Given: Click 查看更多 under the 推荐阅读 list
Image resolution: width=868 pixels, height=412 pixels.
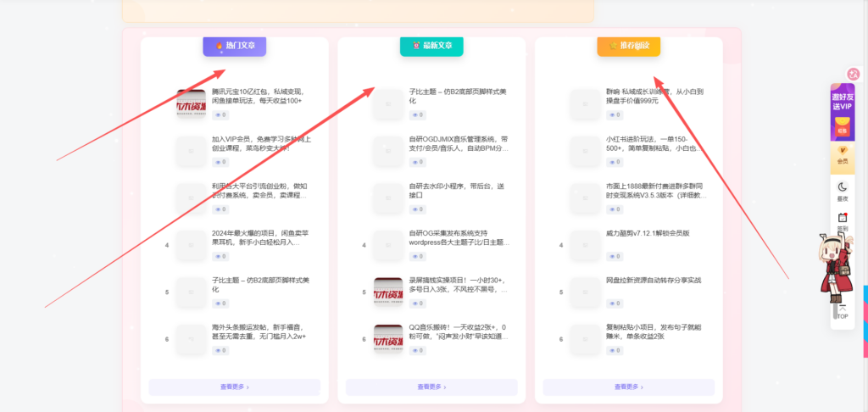Looking at the screenshot, I should 628,387.
